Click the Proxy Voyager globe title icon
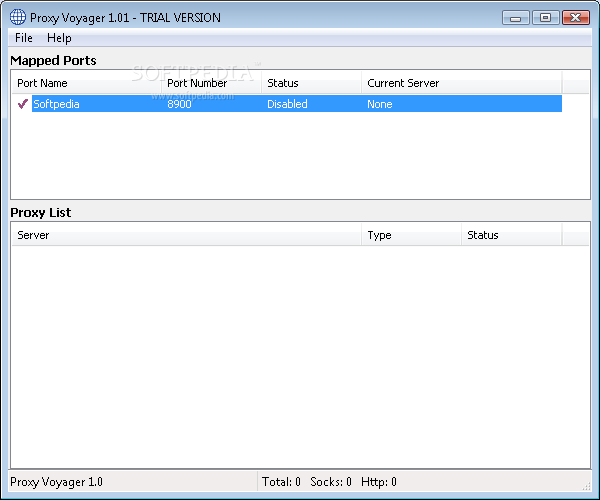 pyautogui.click(x=18, y=17)
